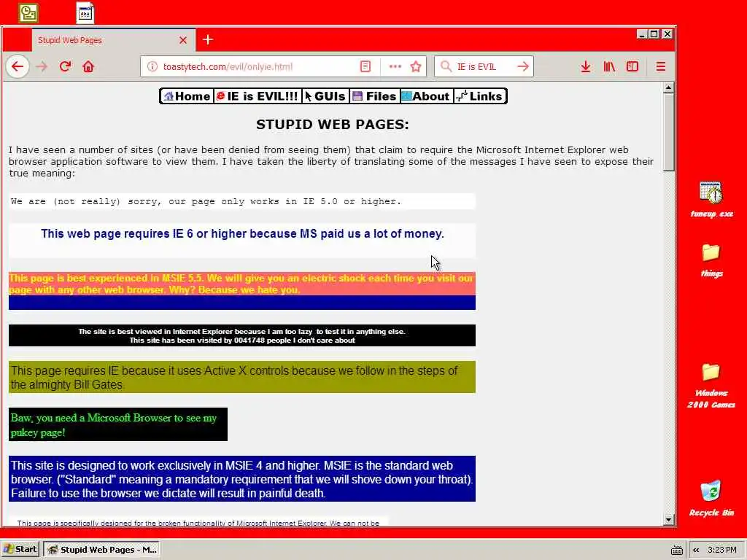Open the 'IE is EVIL!!!' nav section
Screen dimensions: 747x560
coord(258,96)
